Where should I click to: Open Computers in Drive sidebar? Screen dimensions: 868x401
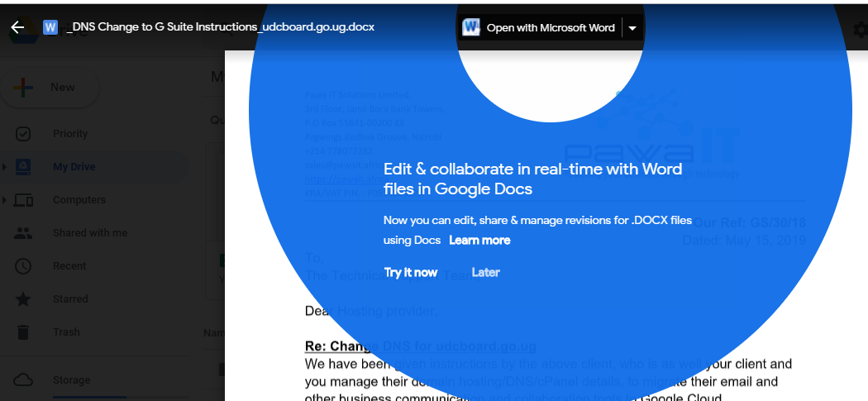[79, 200]
